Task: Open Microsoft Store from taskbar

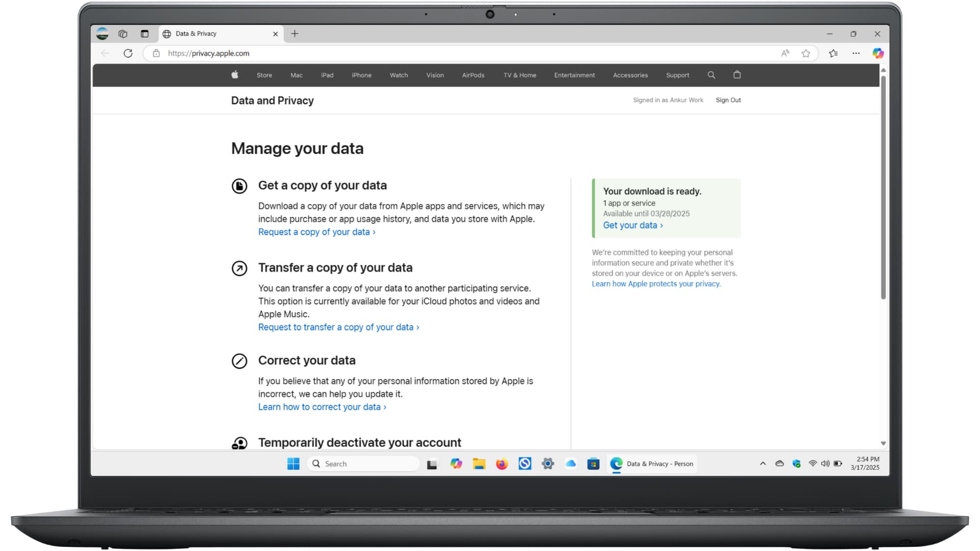Action: pyautogui.click(x=593, y=464)
